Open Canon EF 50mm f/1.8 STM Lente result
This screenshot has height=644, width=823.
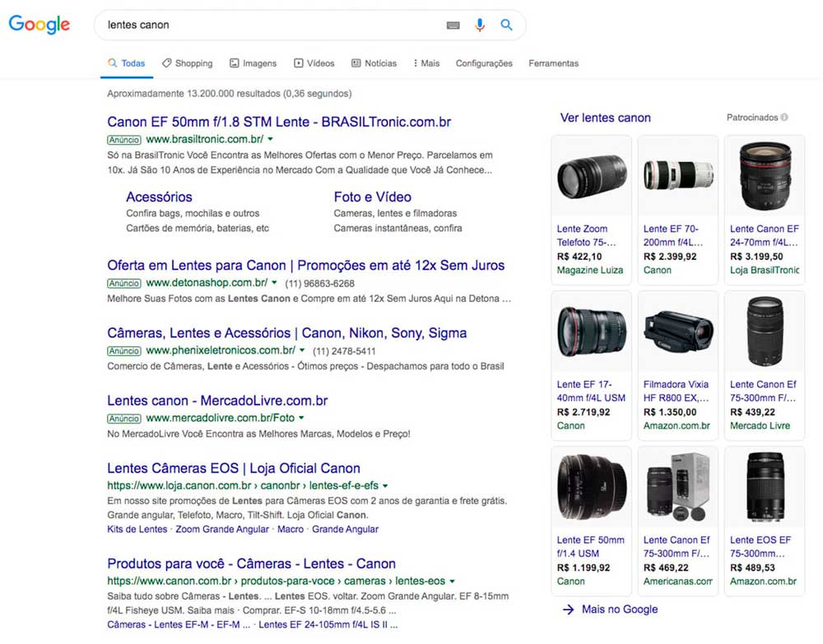click(x=279, y=123)
